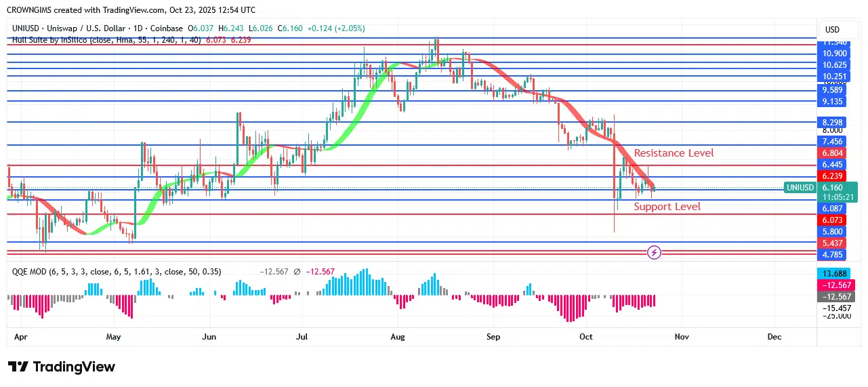Click the Jul label on time axis
Image resolution: width=868 pixels, height=387 pixels.
(302, 336)
